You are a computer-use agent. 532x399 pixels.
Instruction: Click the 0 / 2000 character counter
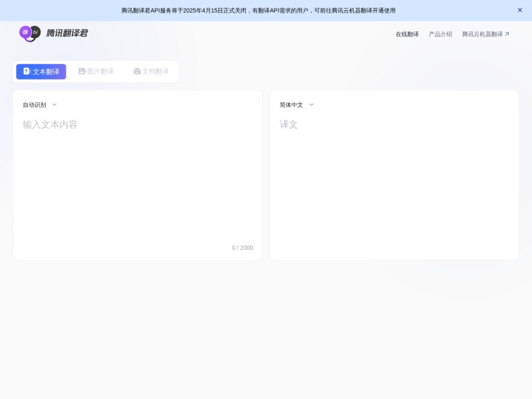coord(242,248)
